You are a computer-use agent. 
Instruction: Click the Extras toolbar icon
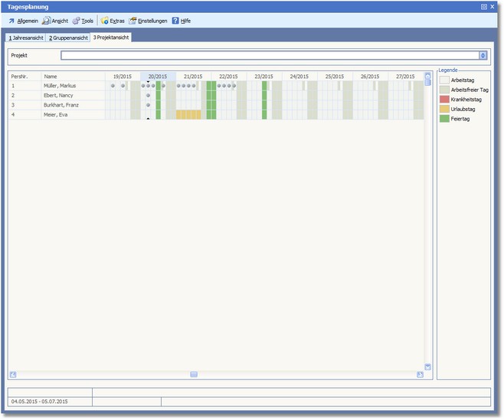(x=104, y=21)
